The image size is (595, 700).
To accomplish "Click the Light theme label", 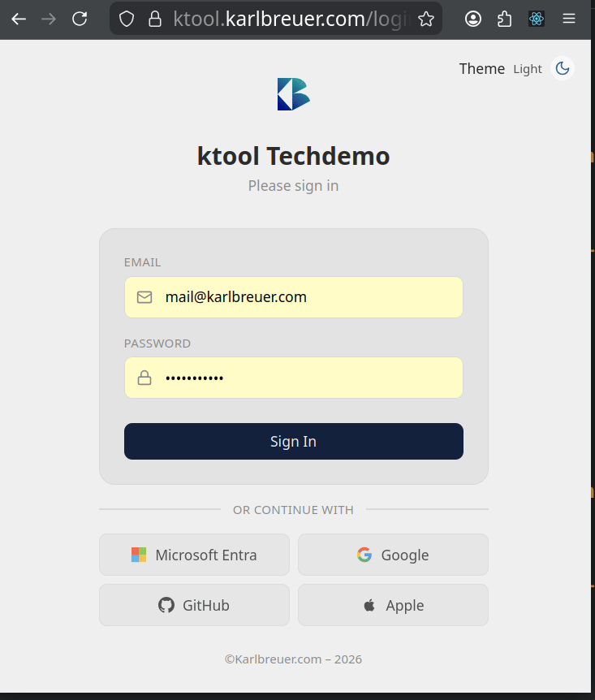I will 528,69.
